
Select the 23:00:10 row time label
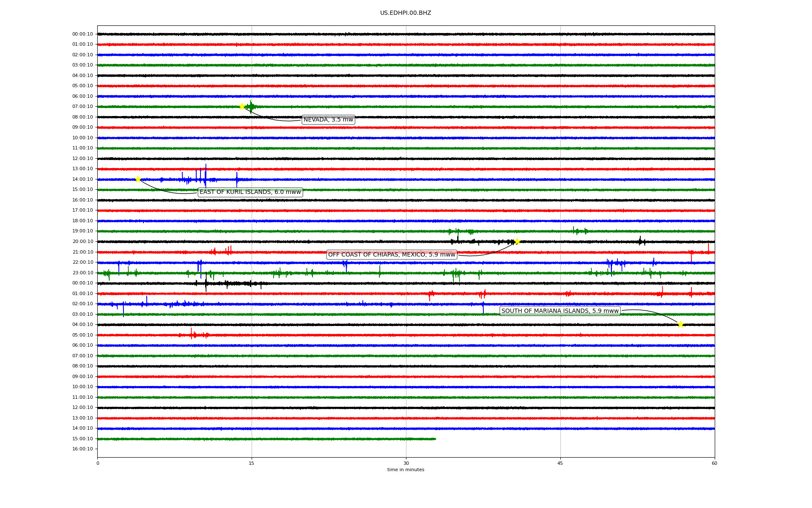pos(82,273)
